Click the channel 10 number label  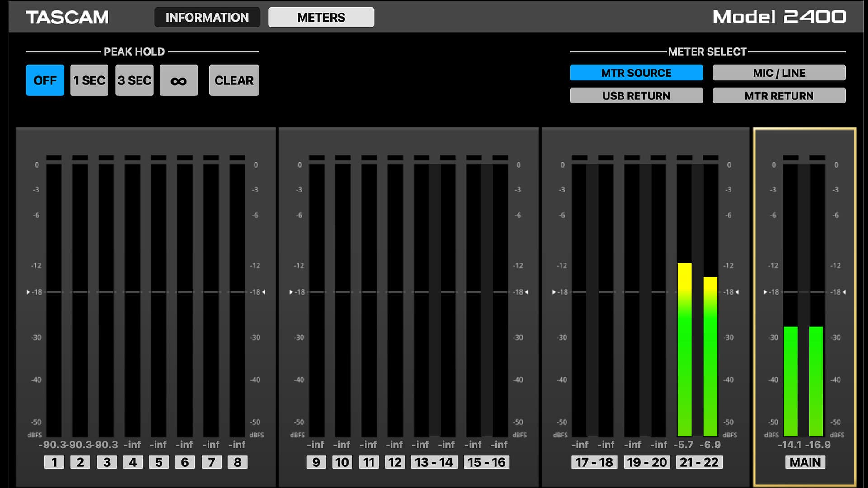pyautogui.click(x=342, y=462)
